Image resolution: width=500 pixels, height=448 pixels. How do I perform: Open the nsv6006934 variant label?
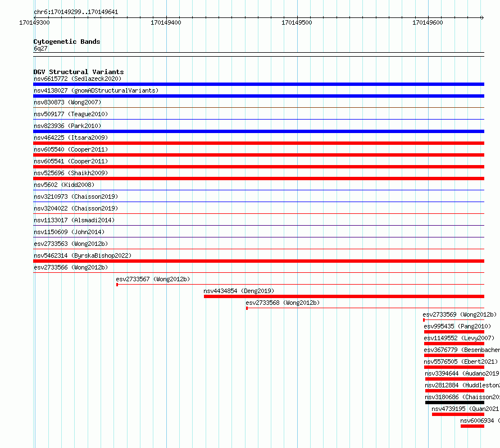[x=480, y=420]
